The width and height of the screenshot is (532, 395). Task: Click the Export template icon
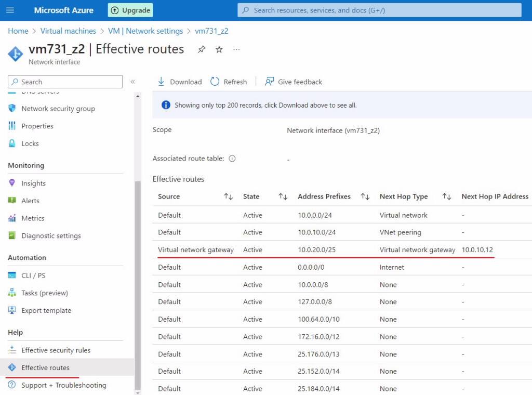[11, 310]
